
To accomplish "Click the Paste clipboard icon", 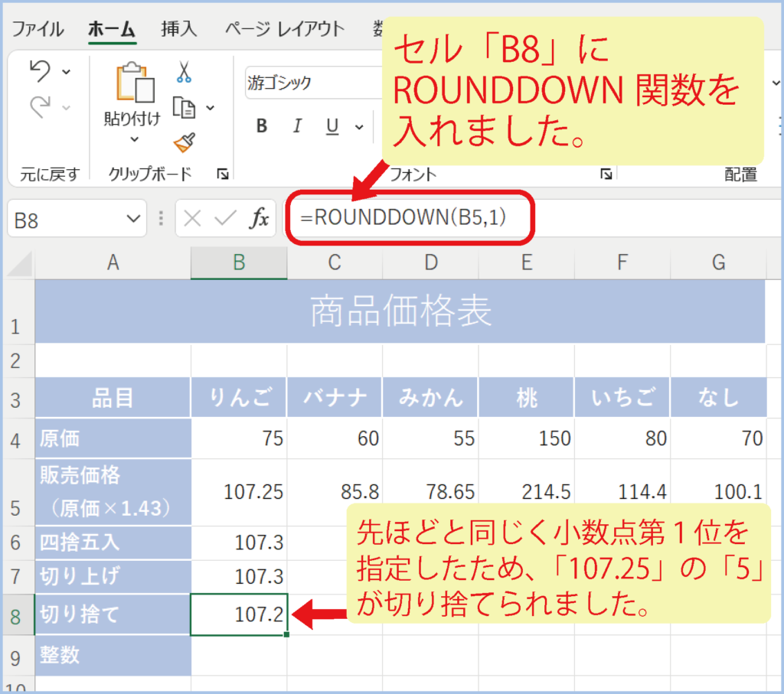I will 132,83.
